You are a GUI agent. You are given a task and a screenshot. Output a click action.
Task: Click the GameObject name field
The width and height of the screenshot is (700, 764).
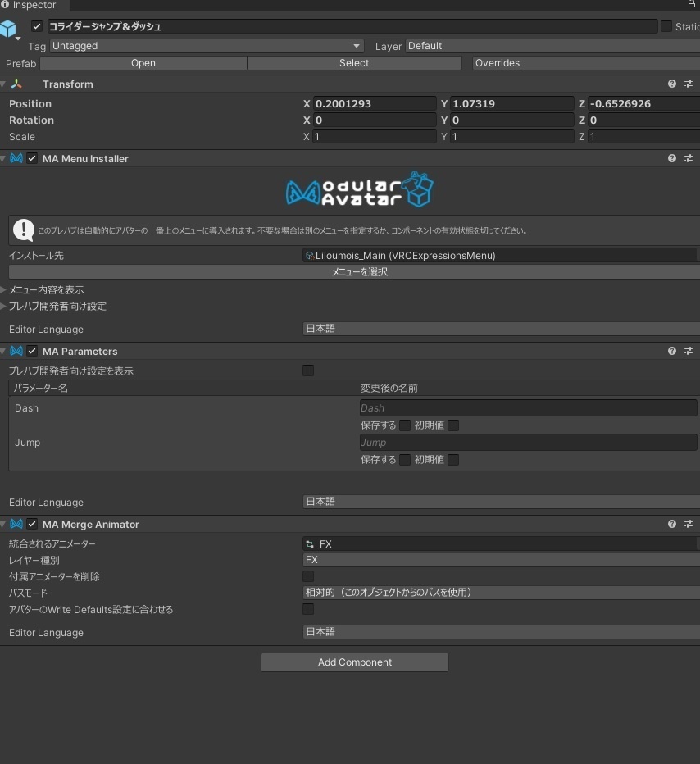point(352,26)
